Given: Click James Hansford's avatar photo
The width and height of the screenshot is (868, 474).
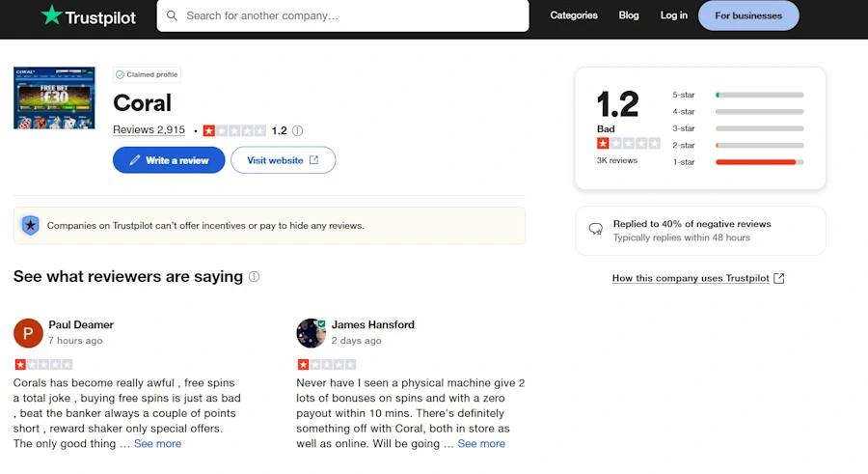Looking at the screenshot, I should click(x=311, y=333).
